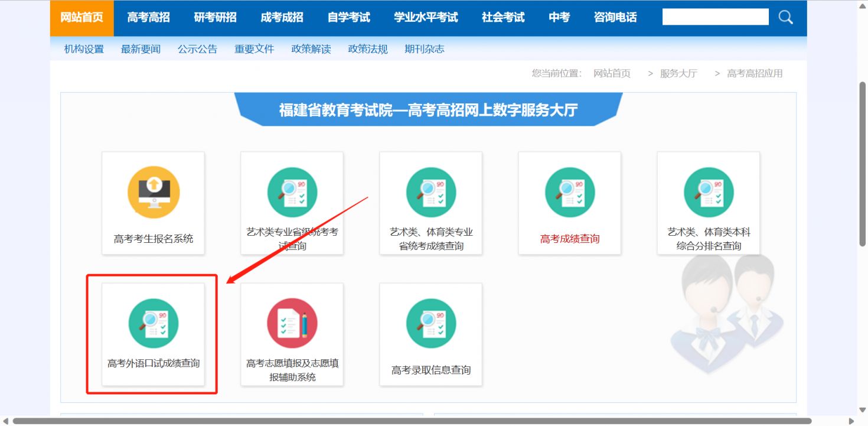868x426 pixels.
Task: Focus the top search input field
Action: click(x=716, y=17)
